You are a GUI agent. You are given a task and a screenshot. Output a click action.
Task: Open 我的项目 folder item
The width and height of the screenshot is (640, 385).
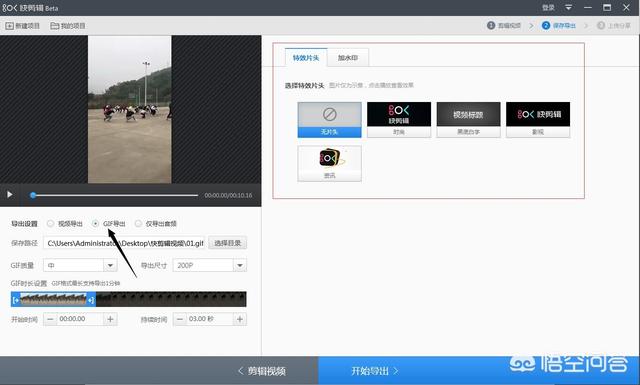tap(68, 26)
